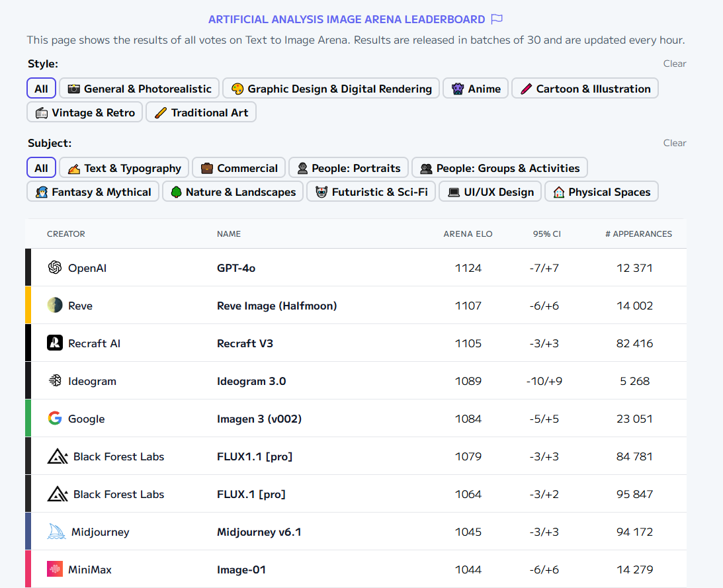Click the Recraft V3 model name
Image resolution: width=723 pixels, height=588 pixels.
[x=245, y=343]
